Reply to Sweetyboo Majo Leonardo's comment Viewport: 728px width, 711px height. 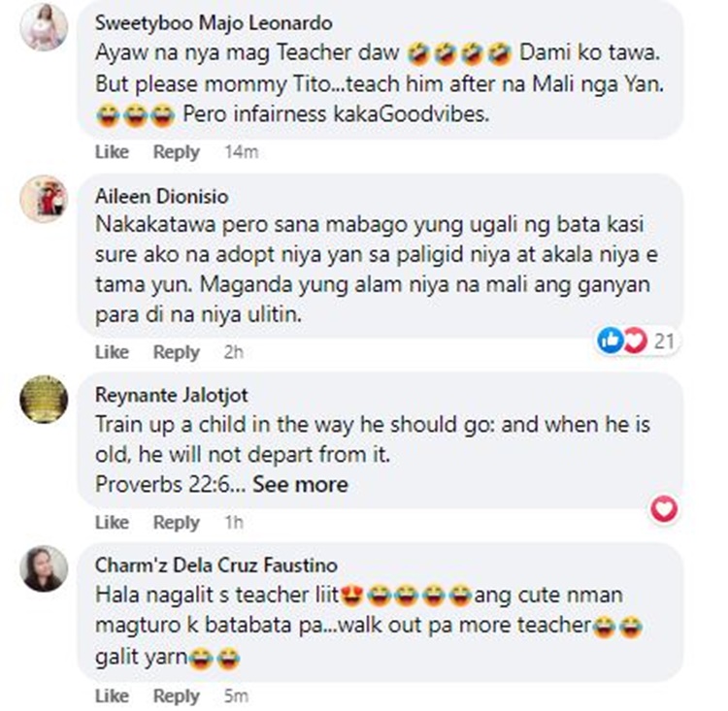tap(177, 151)
